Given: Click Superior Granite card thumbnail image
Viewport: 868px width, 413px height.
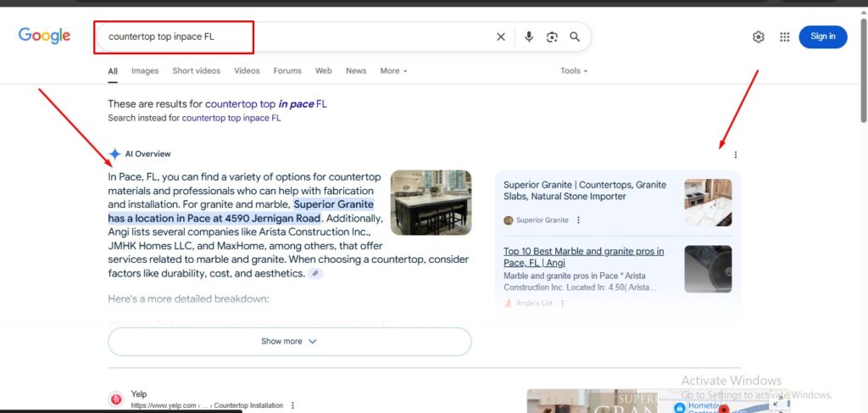Looking at the screenshot, I should coord(708,203).
